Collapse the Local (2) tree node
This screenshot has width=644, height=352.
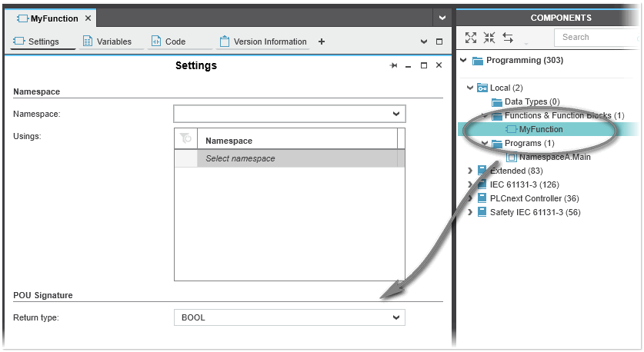pos(471,88)
